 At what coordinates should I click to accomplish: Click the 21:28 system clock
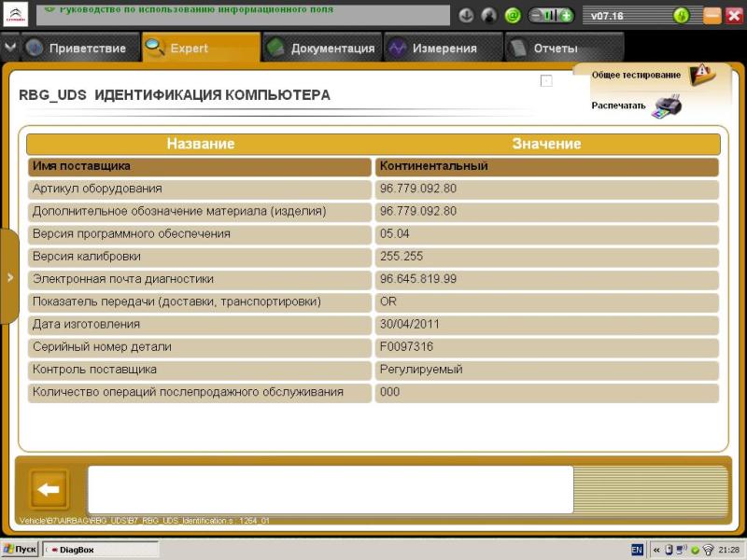point(728,550)
